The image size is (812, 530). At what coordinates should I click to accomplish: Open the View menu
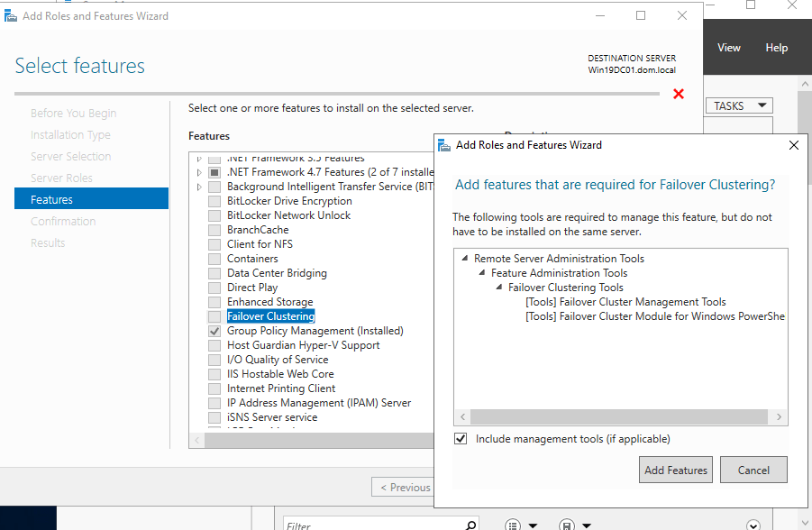point(728,48)
